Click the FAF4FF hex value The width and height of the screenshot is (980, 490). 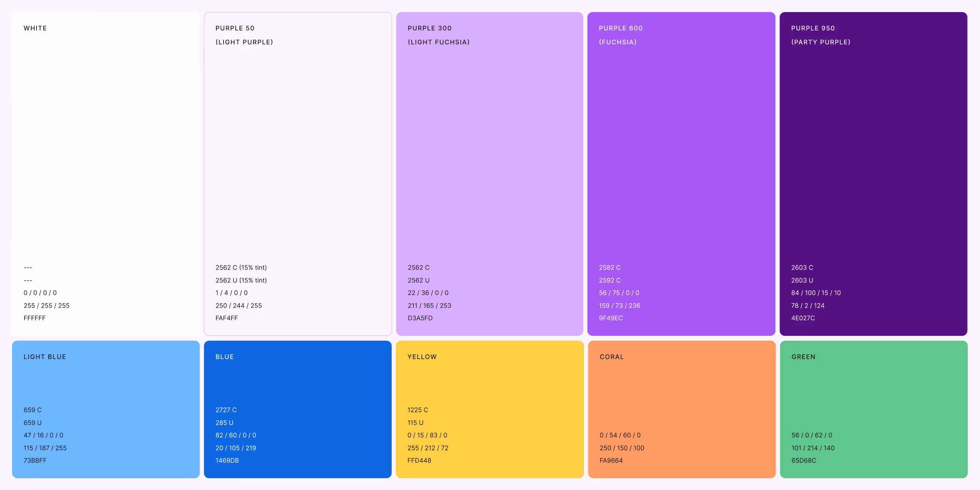point(227,318)
